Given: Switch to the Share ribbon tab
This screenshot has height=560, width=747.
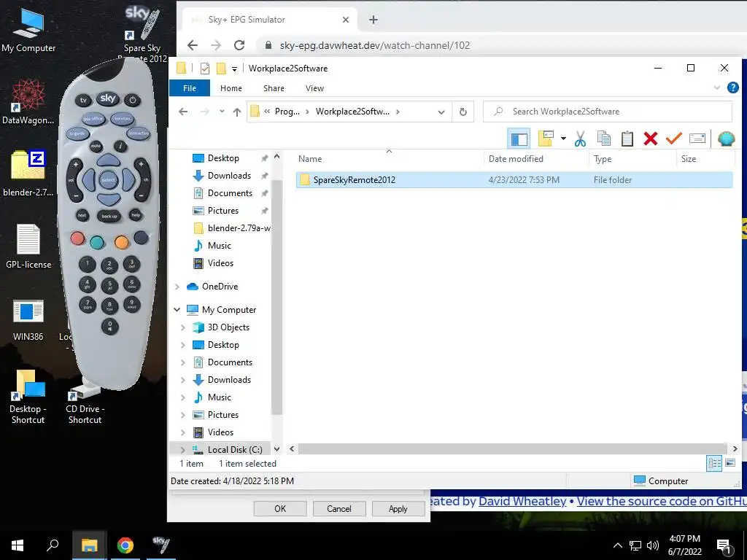Looking at the screenshot, I should 274,88.
